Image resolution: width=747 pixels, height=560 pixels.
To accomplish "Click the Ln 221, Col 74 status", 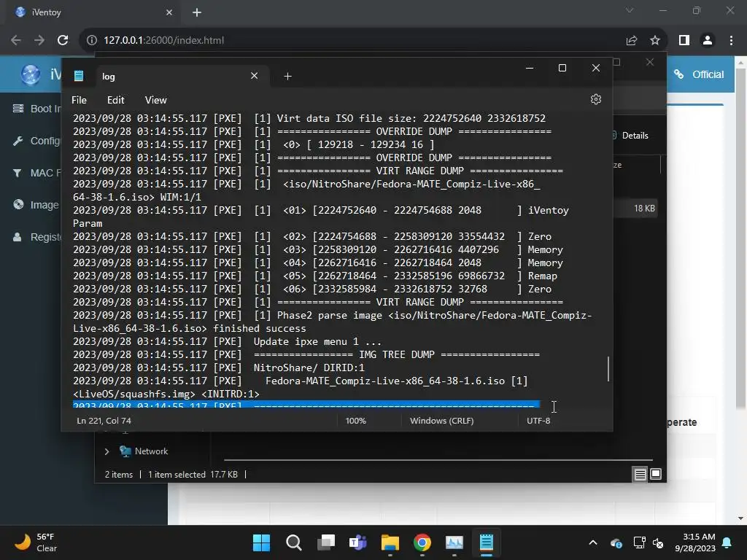I will (104, 421).
